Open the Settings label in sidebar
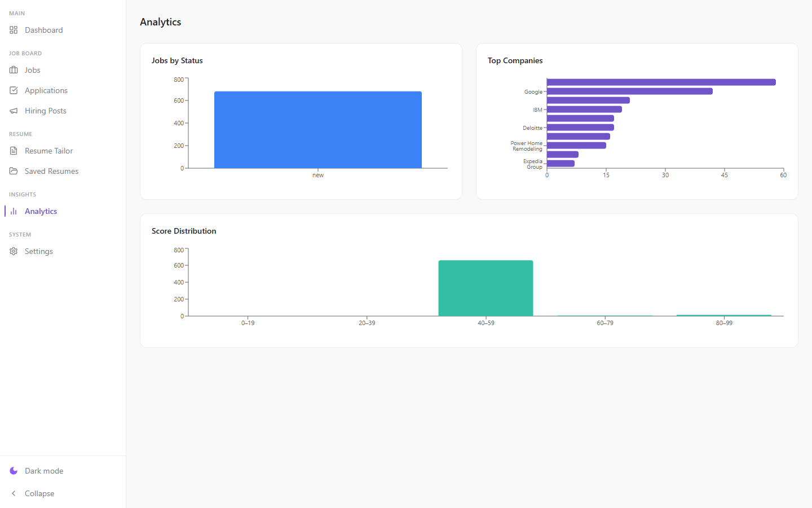Screen dimensions: 812x508 point(39,251)
